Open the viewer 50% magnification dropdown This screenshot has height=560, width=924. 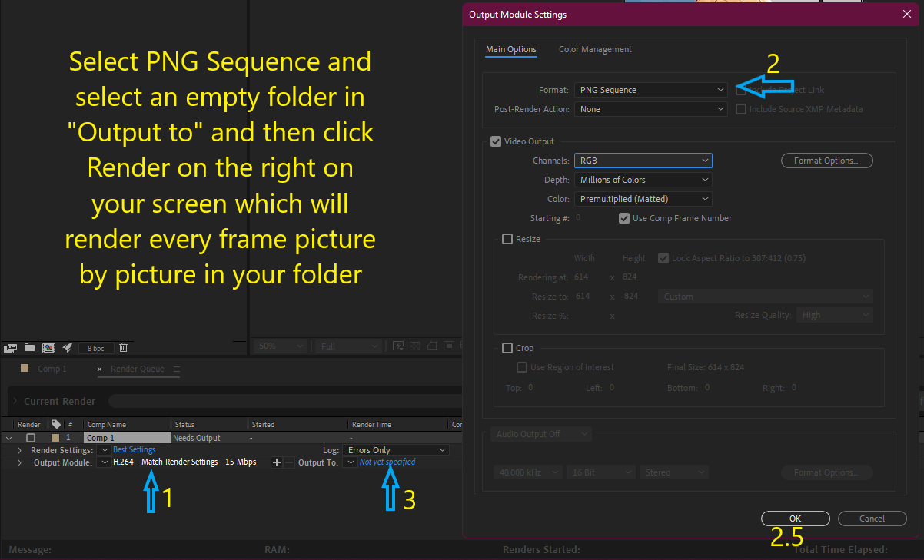(279, 346)
